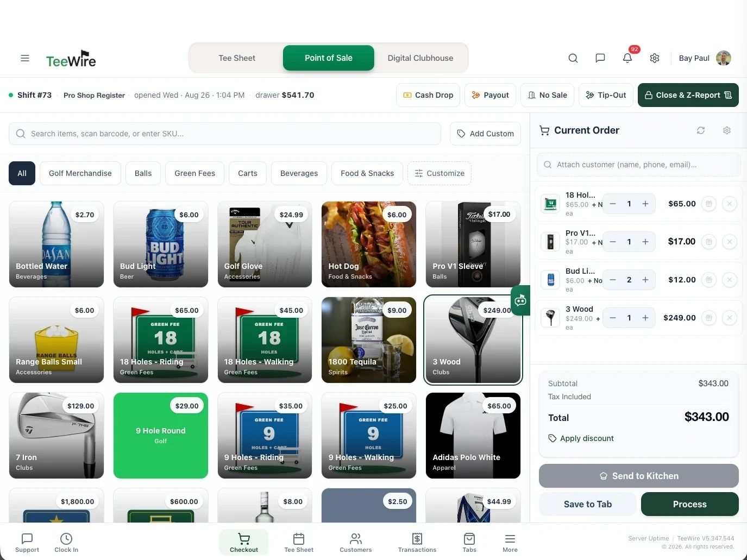Remove Pro V1 item from order
The width and height of the screenshot is (747, 560).
coord(730,242)
